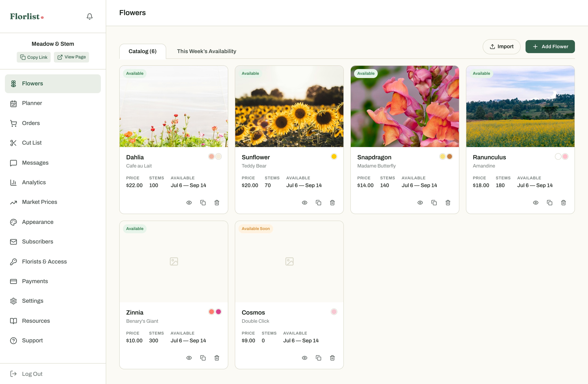Toggle visibility of Dahlia with eye icon

pos(189,203)
